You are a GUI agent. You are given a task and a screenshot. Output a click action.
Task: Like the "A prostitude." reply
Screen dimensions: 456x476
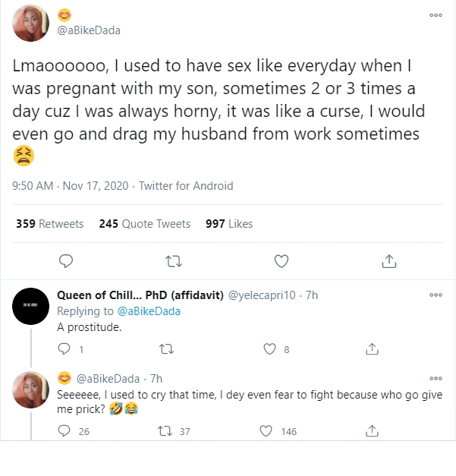point(269,349)
